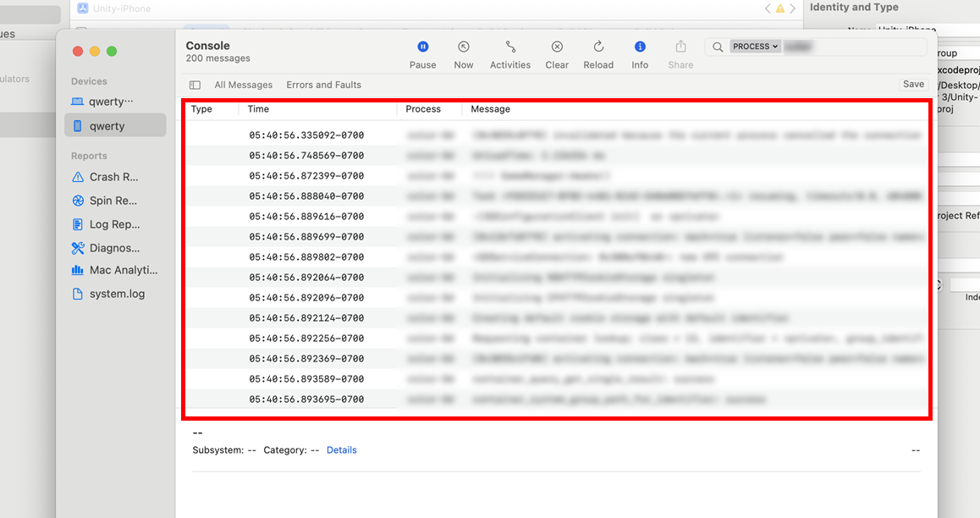
Task: Show the Info pane
Action: tap(640, 54)
